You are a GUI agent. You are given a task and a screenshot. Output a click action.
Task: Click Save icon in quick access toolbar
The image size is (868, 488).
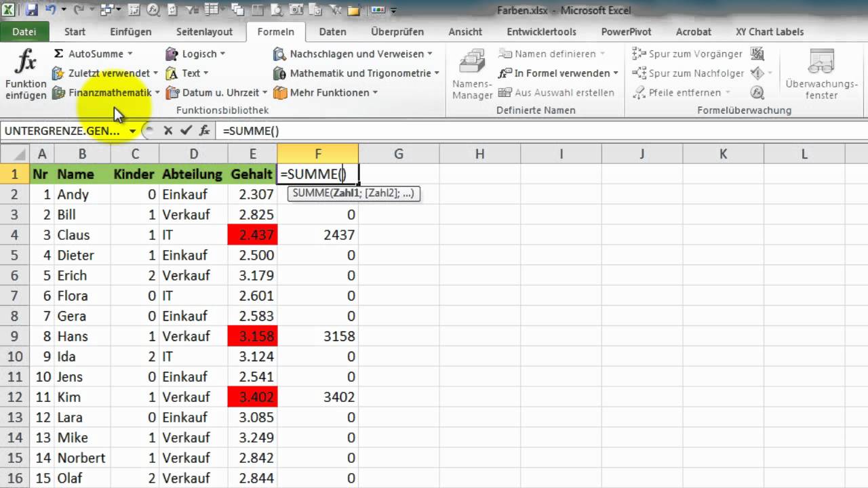point(32,10)
